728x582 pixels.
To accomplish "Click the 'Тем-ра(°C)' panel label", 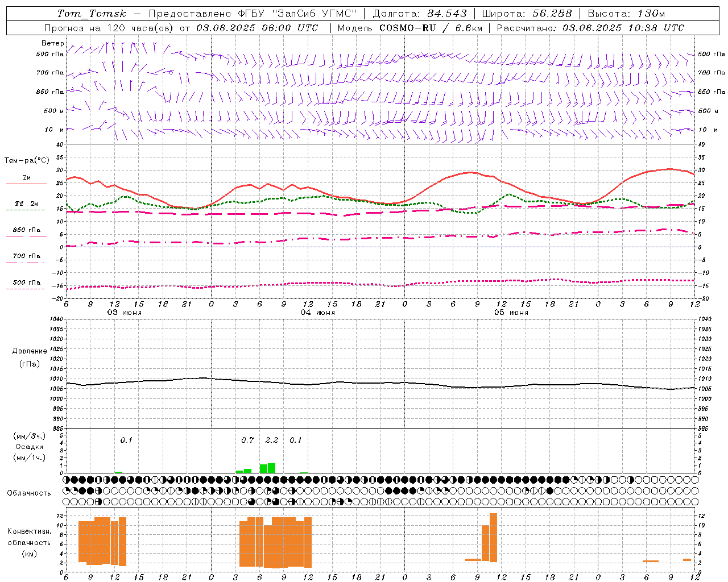I will [27, 161].
